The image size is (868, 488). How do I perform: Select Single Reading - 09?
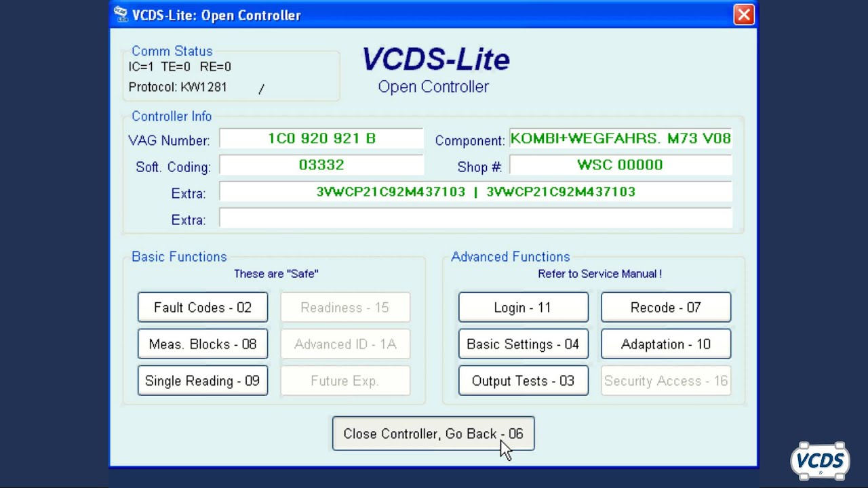coord(203,381)
